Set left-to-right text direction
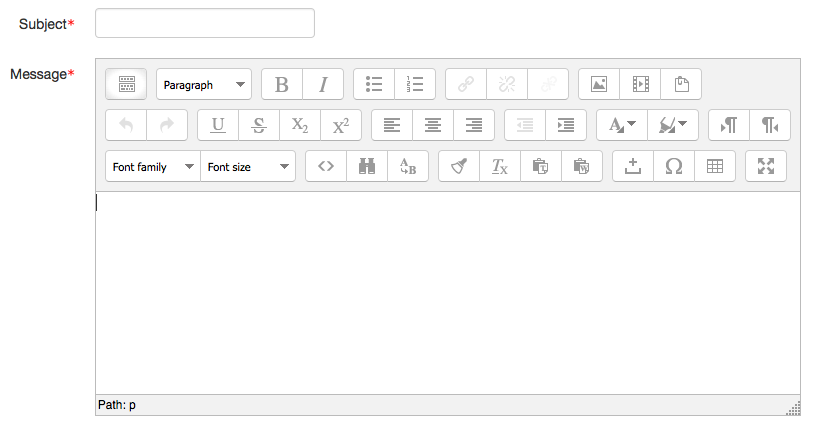816x427 pixels. (x=729, y=125)
